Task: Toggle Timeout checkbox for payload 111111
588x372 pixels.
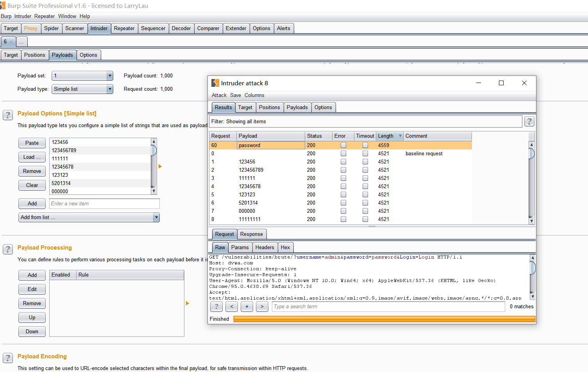Action: 365,178
